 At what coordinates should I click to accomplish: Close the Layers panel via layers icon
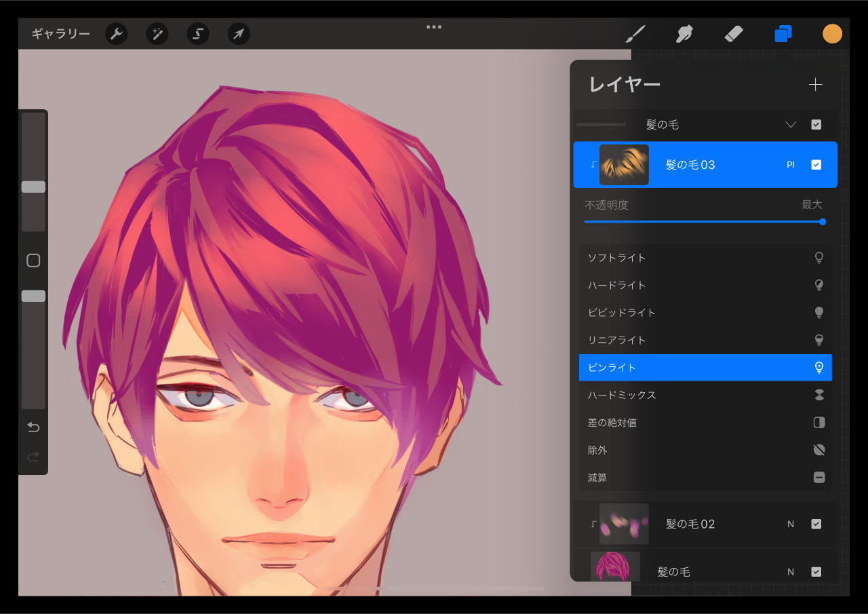(x=783, y=34)
